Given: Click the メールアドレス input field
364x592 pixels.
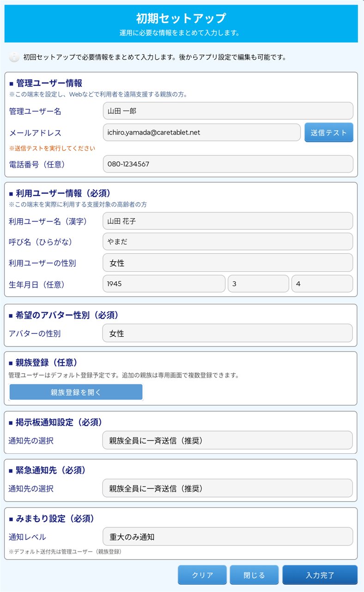Looking at the screenshot, I should [x=201, y=132].
